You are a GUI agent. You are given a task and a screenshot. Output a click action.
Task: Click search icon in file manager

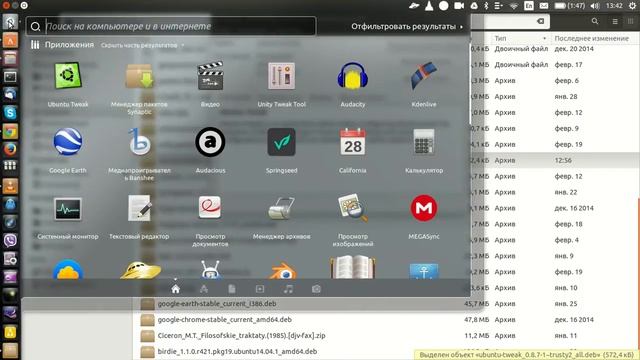(x=595, y=21)
